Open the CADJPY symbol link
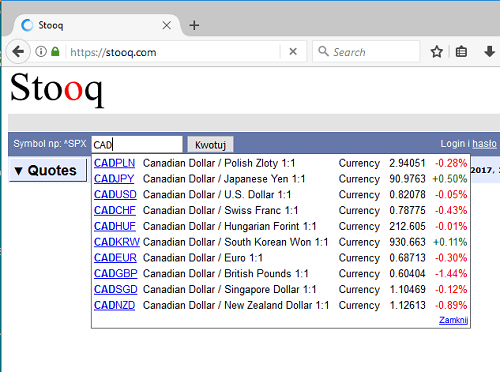Image resolution: width=500 pixels, height=372 pixels. (114, 179)
